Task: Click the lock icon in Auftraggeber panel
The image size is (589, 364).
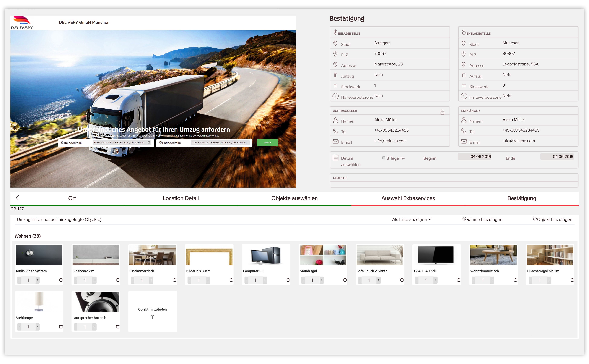Action: tap(442, 112)
